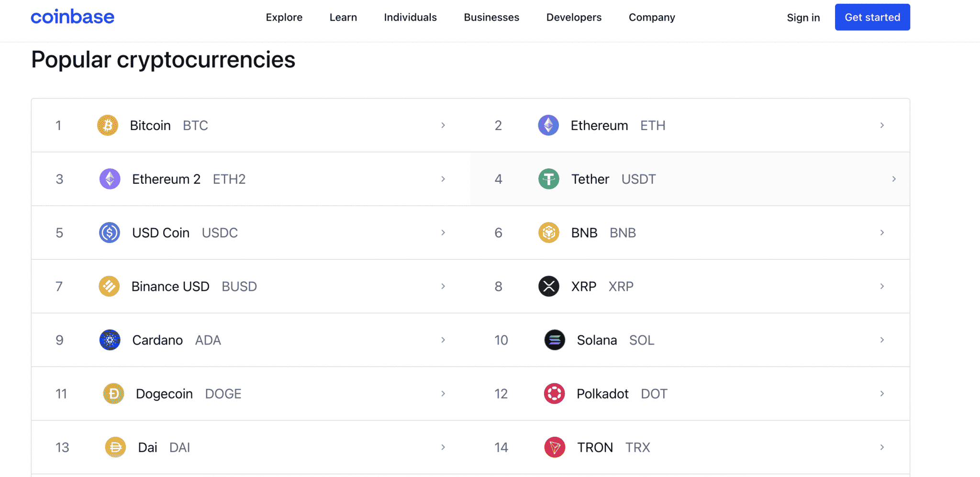Open TRON row via its chevron arrow
The width and height of the screenshot is (980, 477).
click(882, 447)
